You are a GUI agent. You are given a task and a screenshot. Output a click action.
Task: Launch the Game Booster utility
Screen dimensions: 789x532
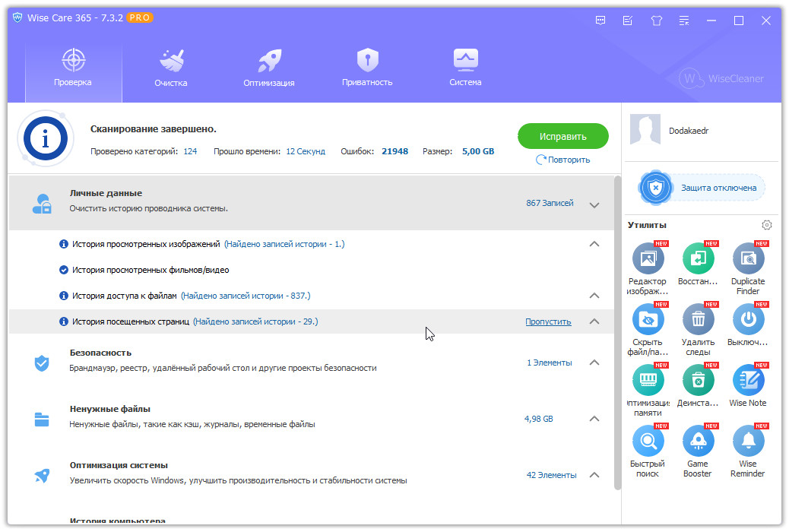pos(697,442)
